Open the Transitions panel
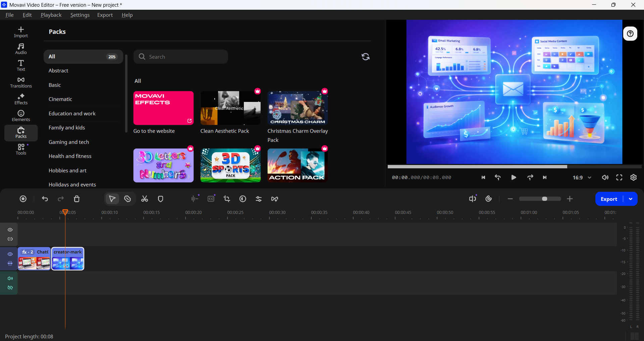This screenshot has height=341, width=644. (21, 82)
